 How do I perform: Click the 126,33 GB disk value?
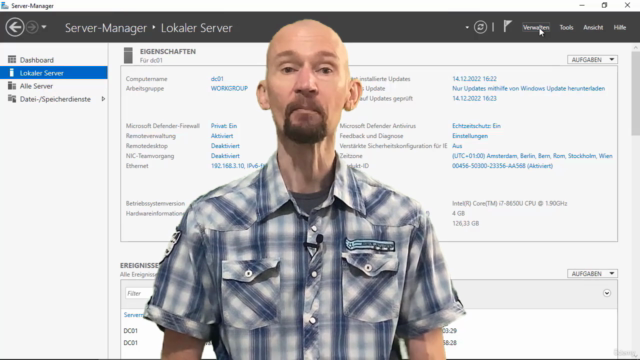[466, 223]
